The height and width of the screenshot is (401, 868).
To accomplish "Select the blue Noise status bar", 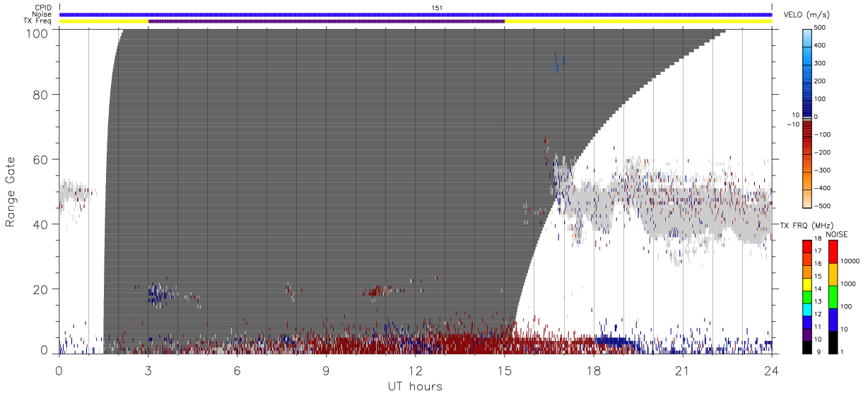I will tap(416, 14).
